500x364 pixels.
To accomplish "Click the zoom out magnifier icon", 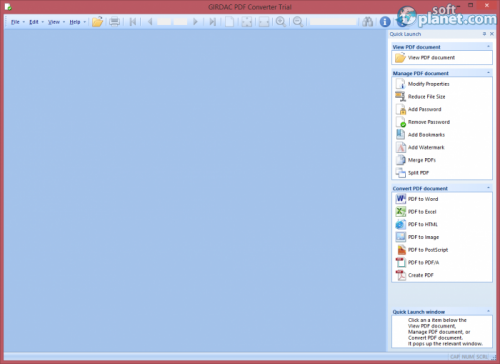I will point(298,22).
